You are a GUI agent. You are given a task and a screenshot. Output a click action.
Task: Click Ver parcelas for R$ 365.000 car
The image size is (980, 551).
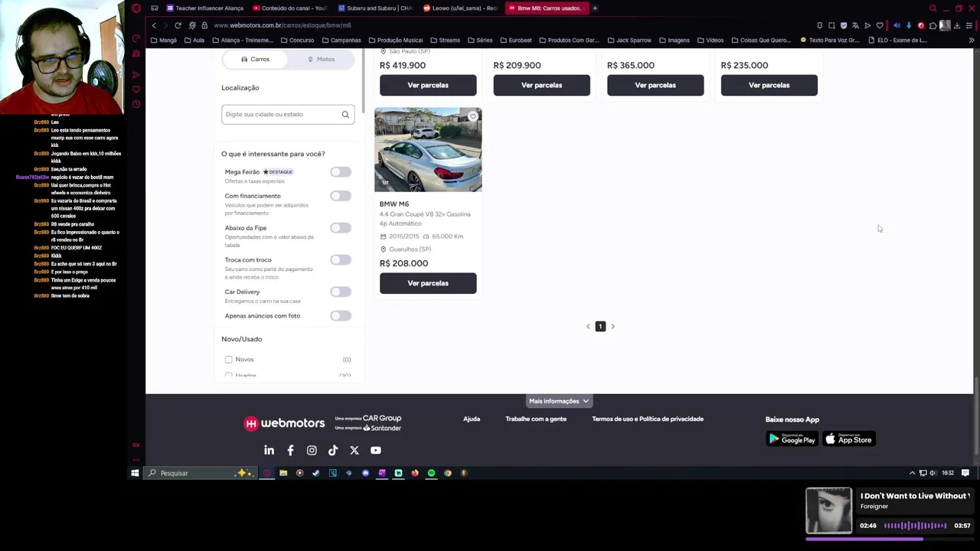click(655, 85)
